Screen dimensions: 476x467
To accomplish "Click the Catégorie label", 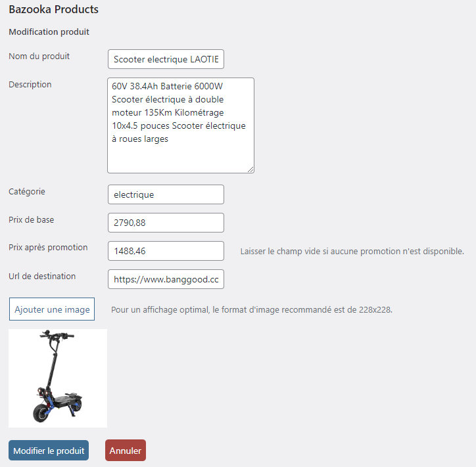I will (x=27, y=192).
